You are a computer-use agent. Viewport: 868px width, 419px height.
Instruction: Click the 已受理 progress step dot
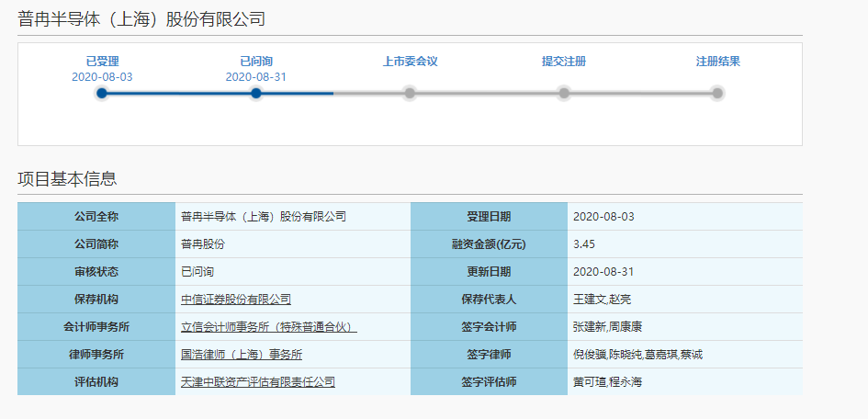pyautogui.click(x=102, y=93)
